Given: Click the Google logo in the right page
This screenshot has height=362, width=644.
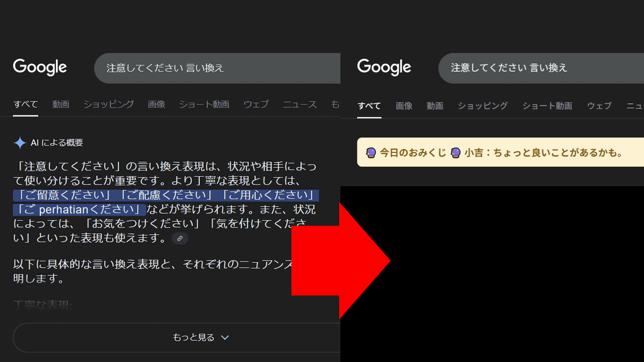Looking at the screenshot, I should pos(384,68).
